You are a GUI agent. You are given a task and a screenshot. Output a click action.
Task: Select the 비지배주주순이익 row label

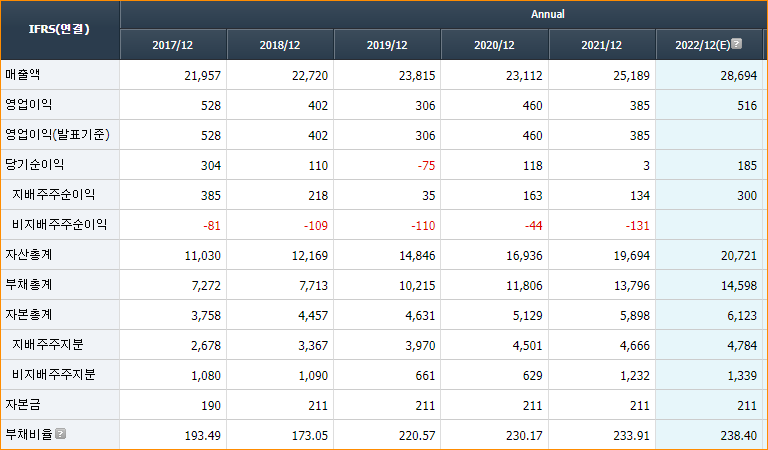[59, 224]
